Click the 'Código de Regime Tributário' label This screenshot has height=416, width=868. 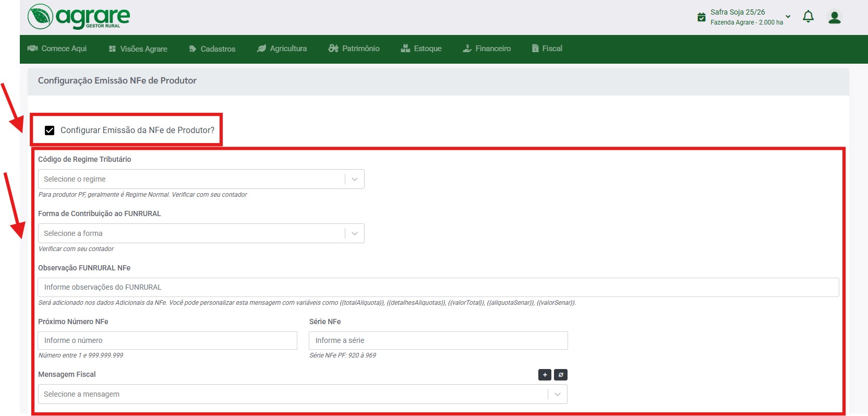click(85, 159)
